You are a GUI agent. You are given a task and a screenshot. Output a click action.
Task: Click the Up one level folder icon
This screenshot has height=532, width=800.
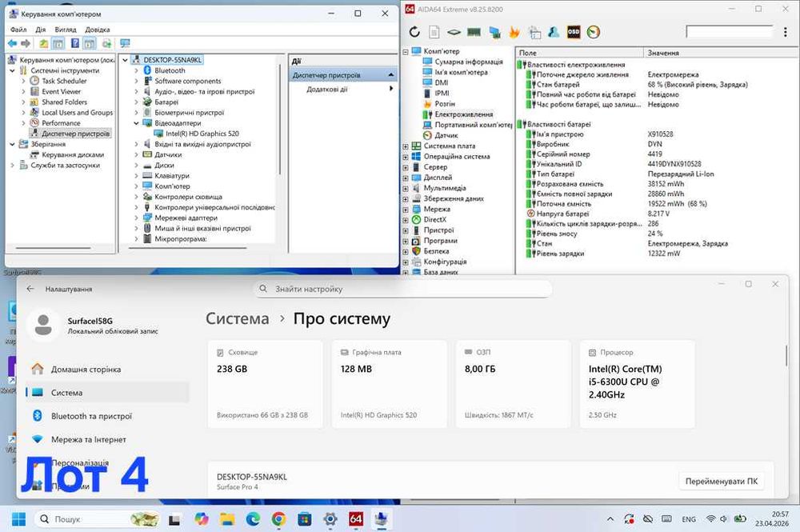(44, 43)
